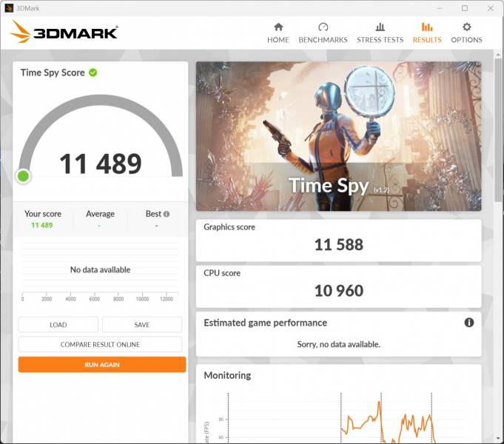
Task: Click the STRESS TESTS tab label
Action: [x=380, y=40]
